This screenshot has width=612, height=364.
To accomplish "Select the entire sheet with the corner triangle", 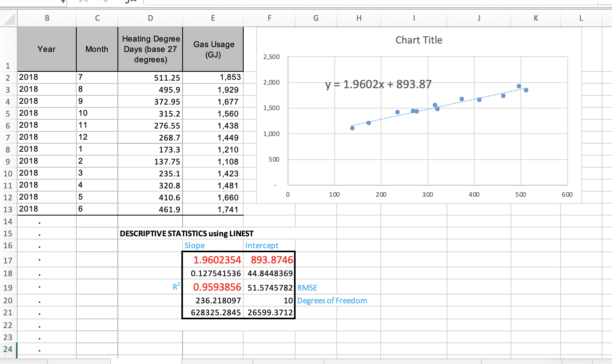I will [8, 18].
